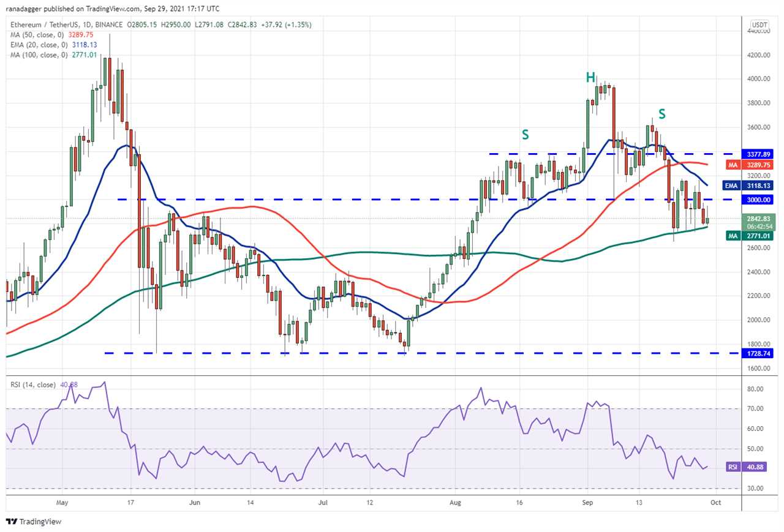Click the right shoulder S annotation near 3600

pos(662,113)
